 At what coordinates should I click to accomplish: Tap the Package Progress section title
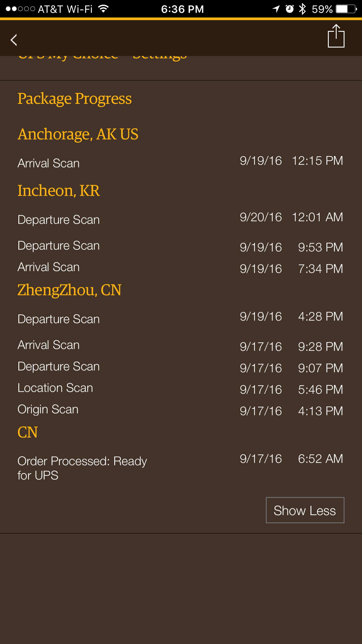75,99
